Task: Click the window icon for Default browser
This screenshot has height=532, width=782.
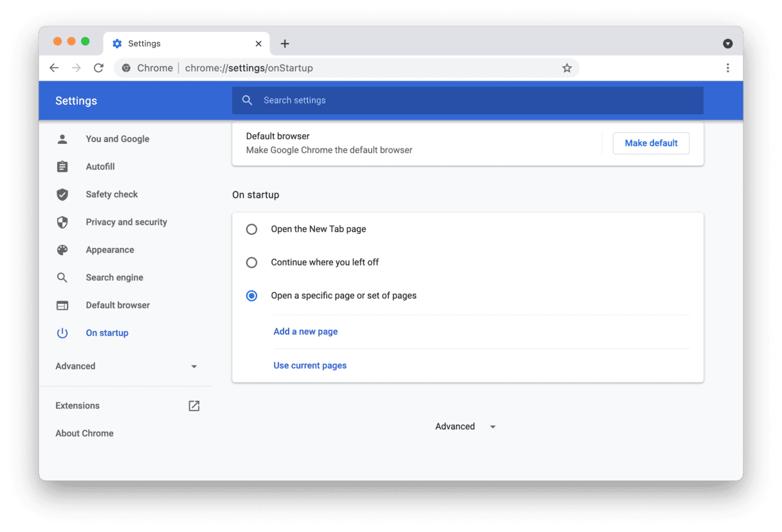Action: point(62,305)
